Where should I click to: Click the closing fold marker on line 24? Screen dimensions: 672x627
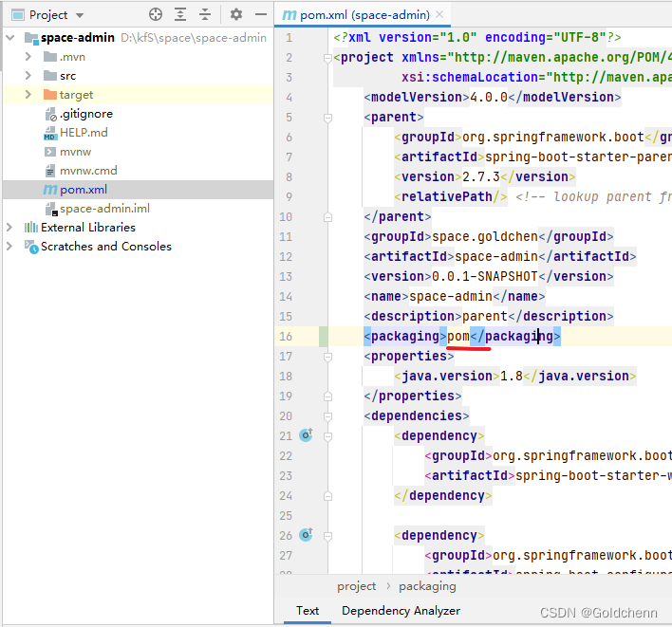(327, 496)
